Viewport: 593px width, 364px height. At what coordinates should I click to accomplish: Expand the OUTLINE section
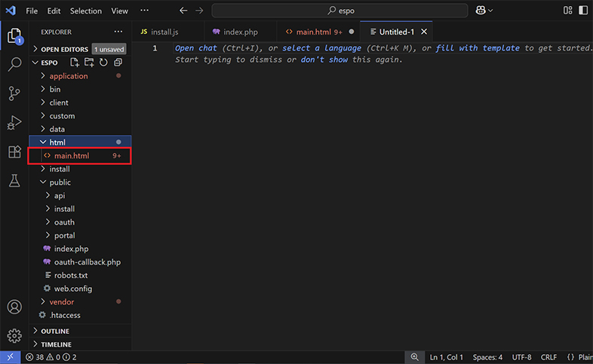coord(54,331)
